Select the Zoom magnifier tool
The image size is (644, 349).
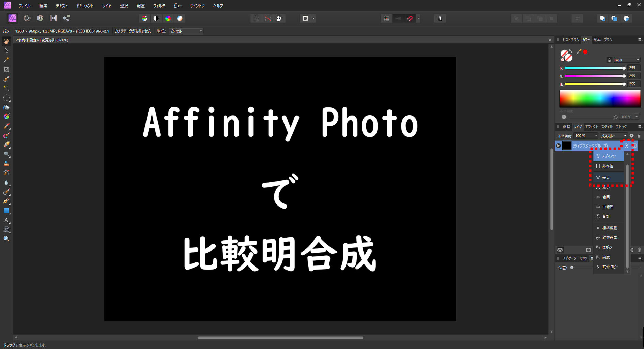click(x=6, y=239)
